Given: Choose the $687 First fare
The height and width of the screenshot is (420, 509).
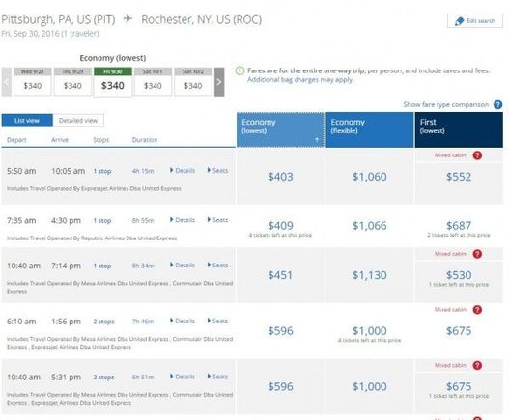Looking at the screenshot, I should [x=459, y=225].
